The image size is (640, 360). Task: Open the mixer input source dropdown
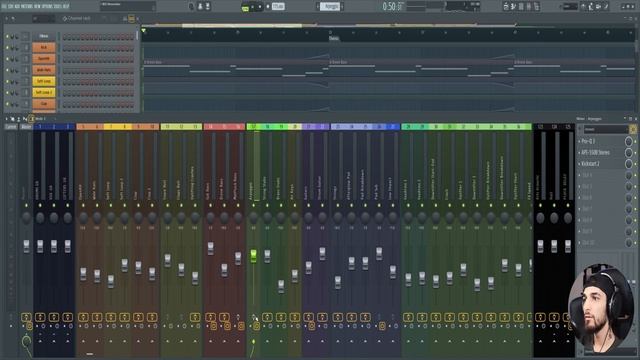pos(606,129)
